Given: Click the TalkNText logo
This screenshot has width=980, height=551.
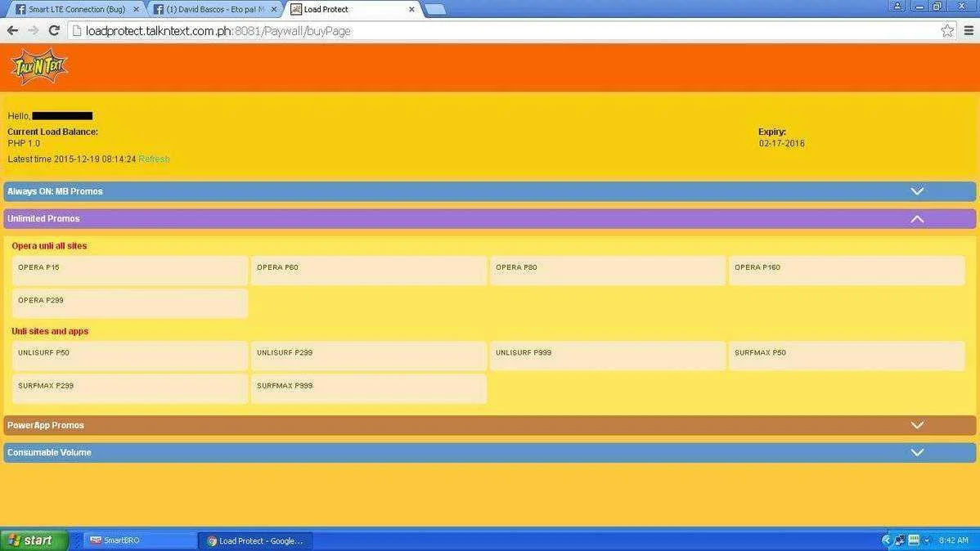Looking at the screenshot, I should (39, 66).
